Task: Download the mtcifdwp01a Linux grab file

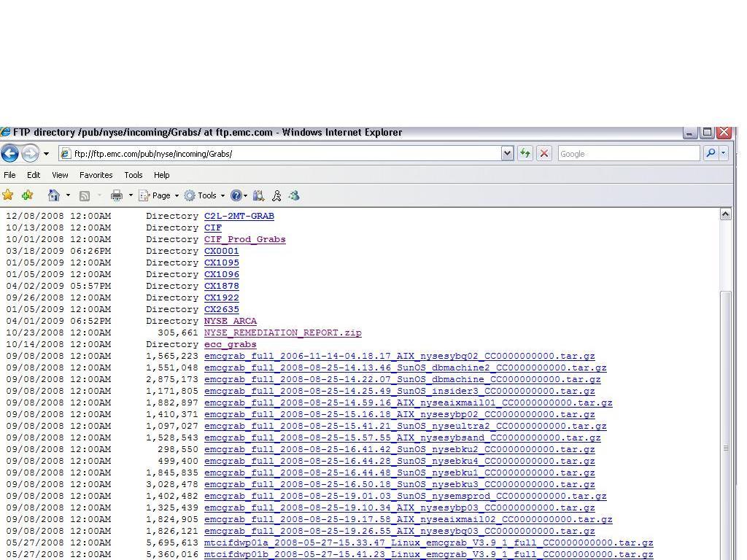Action: [x=429, y=542]
